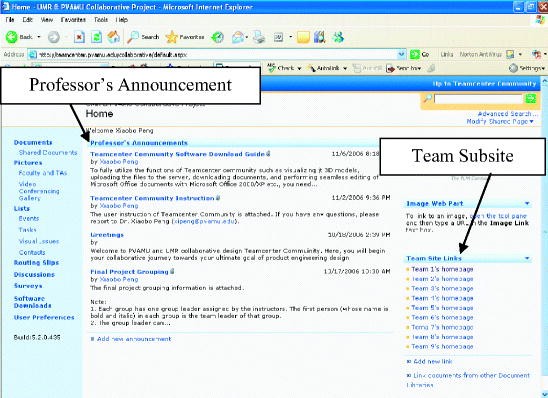Image resolution: width=548 pixels, height=398 pixels.
Task: Open the AutoLink dropdown arrow
Action: [345, 68]
